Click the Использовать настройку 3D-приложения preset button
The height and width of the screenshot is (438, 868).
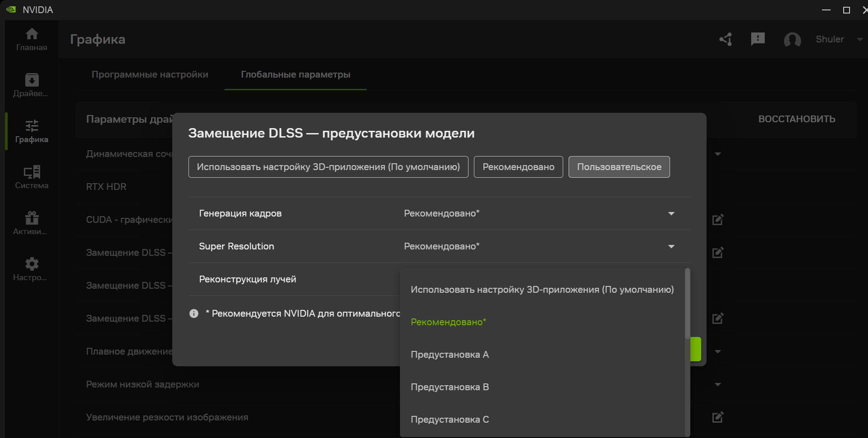[328, 167]
